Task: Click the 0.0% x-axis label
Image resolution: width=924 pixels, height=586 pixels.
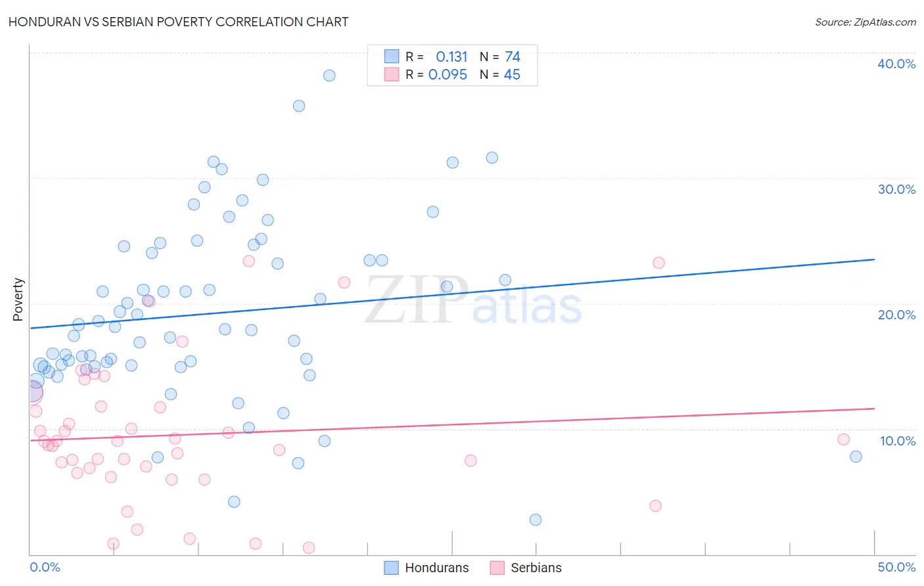Action: coord(45,567)
